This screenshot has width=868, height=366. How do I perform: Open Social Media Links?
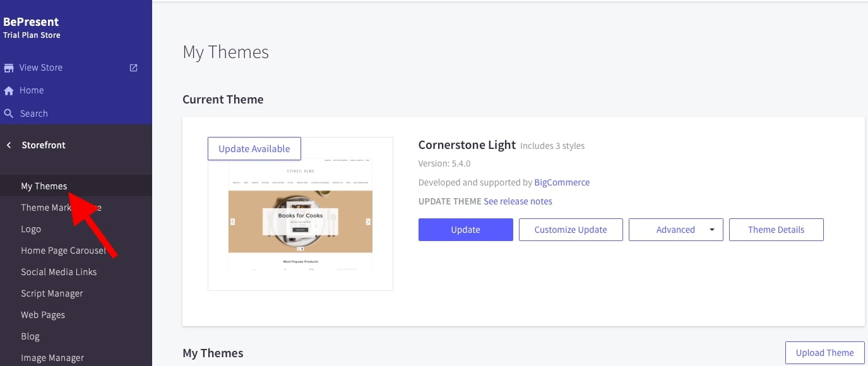[59, 272]
